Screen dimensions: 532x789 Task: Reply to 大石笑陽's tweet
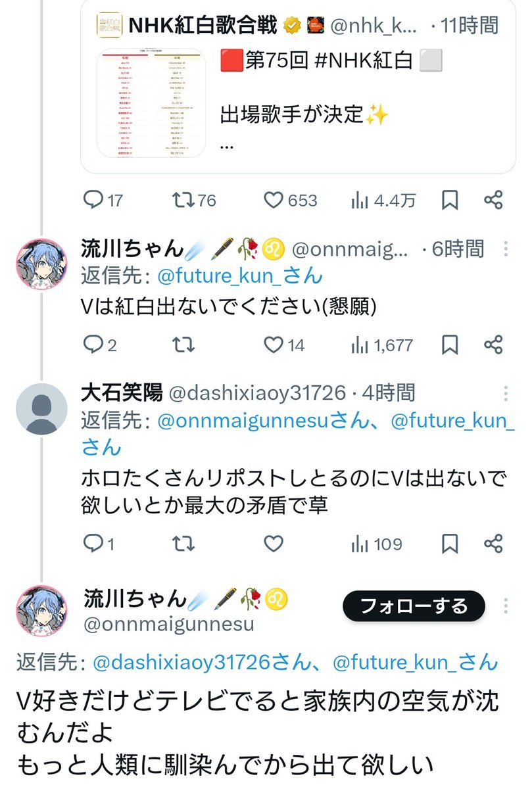pyautogui.click(x=96, y=543)
